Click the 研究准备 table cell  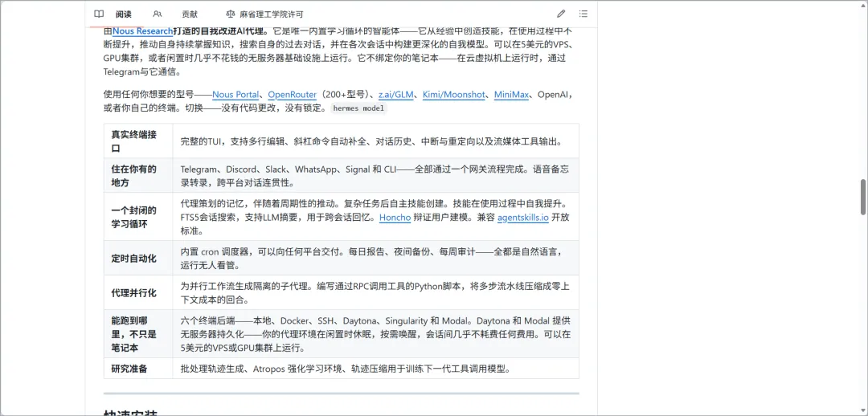(138, 369)
